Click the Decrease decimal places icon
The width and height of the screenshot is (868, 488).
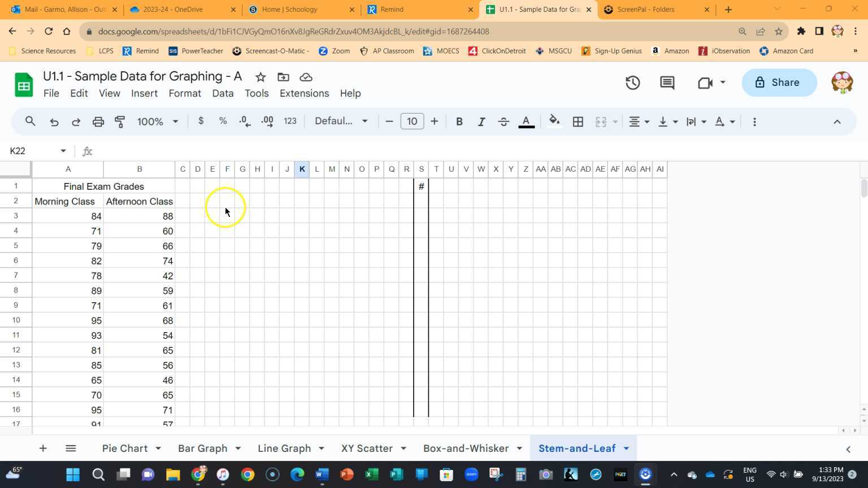pos(244,121)
